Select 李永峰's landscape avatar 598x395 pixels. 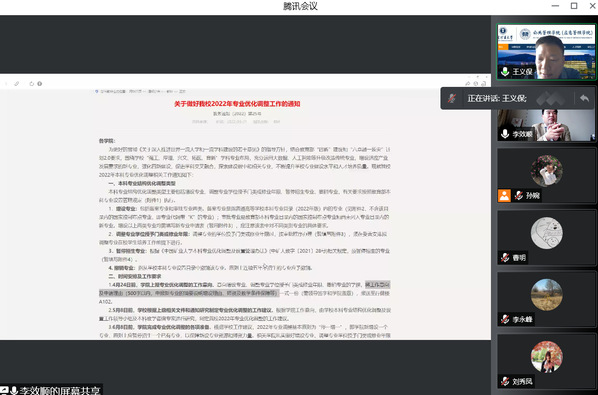(x=547, y=295)
